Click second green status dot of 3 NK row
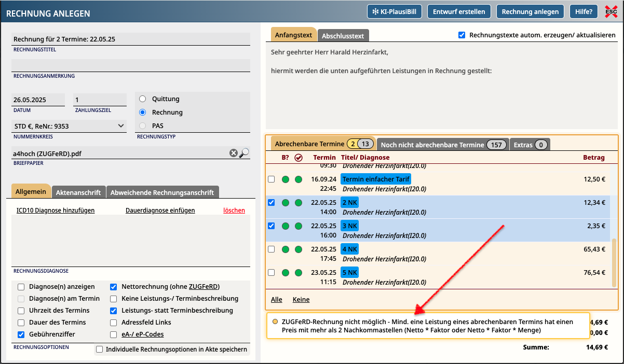This screenshot has height=364, width=624. click(x=298, y=226)
